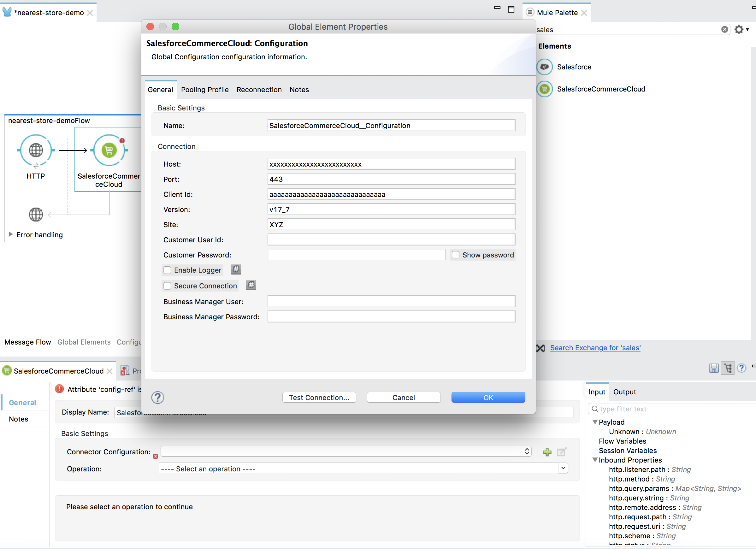Select Salesforce connector in Mule Palette

pos(564,67)
